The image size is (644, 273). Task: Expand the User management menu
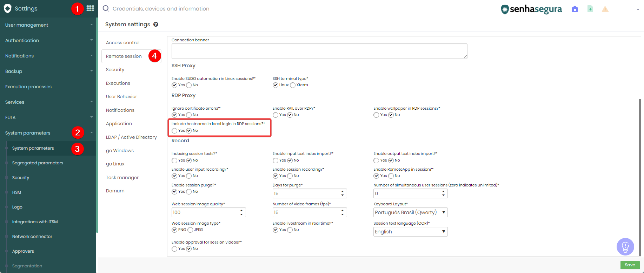tap(48, 25)
